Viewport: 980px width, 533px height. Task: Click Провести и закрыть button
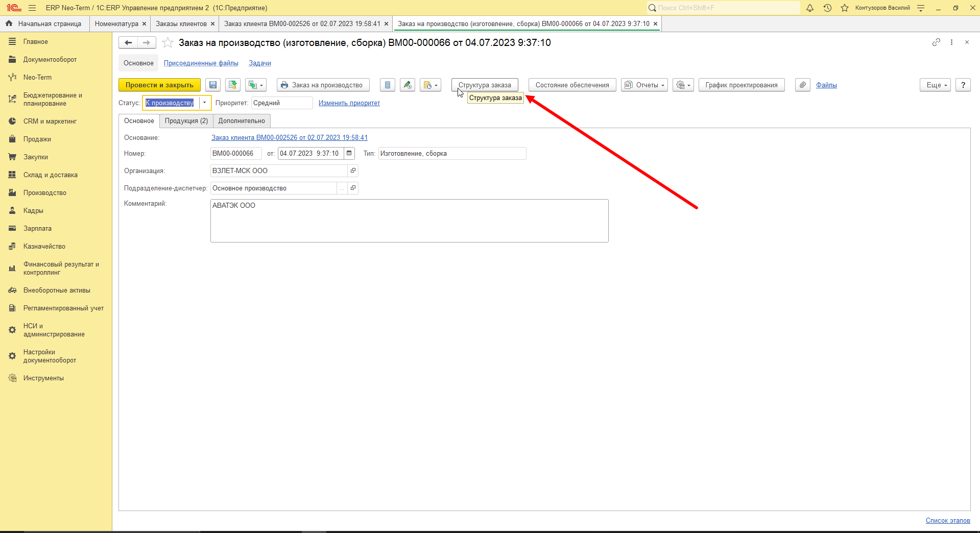point(159,85)
